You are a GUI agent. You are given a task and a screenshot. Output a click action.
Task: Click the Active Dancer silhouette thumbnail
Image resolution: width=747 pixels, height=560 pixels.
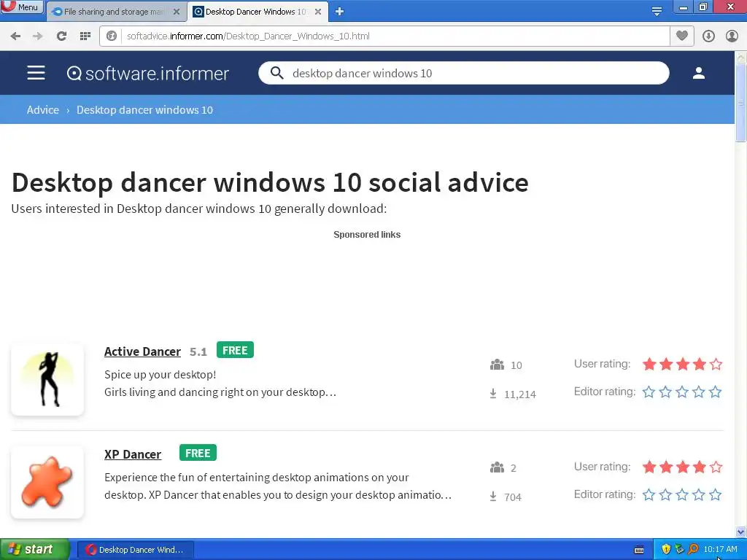point(47,379)
